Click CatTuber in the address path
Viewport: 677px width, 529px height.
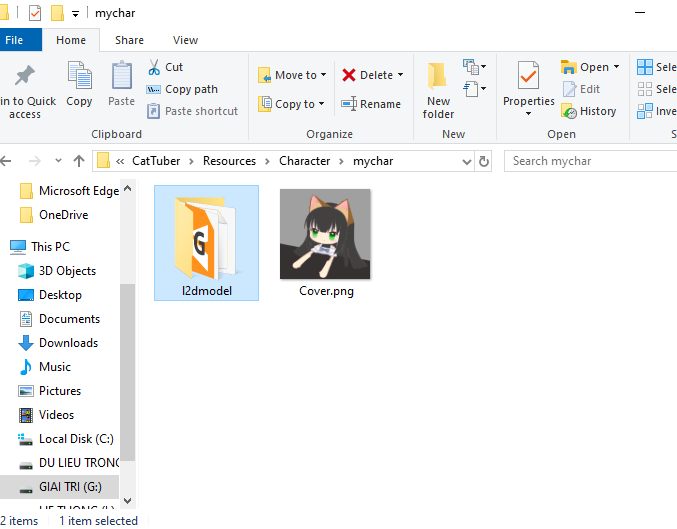coord(156,161)
